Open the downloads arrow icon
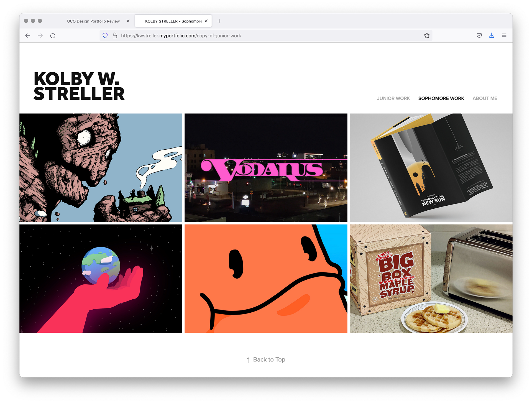This screenshot has height=403, width=532. coord(492,35)
